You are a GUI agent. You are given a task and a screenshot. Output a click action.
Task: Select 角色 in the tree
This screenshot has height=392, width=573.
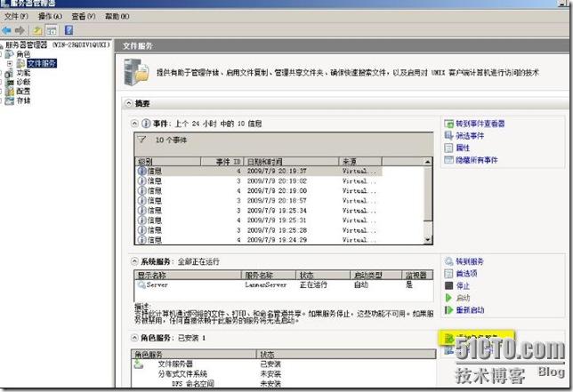pyautogui.click(x=23, y=54)
